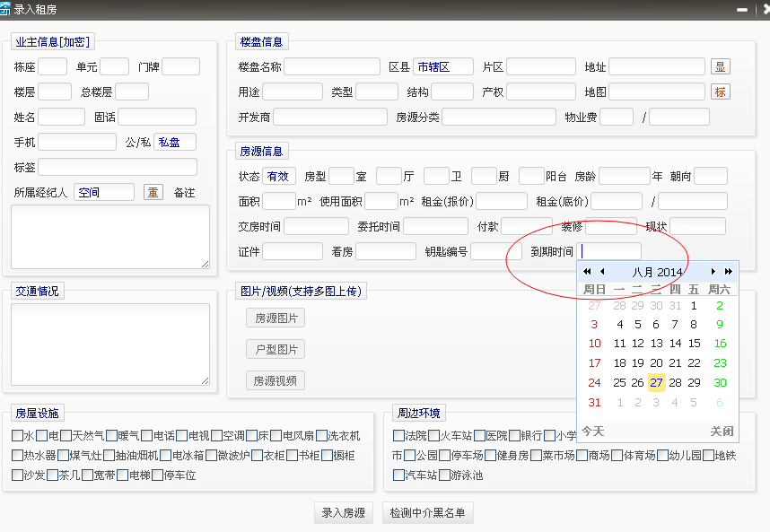Viewport: 770px width, 532px height.
Task: Open the 区县 dropdown showing 市辖区
Action: point(443,67)
